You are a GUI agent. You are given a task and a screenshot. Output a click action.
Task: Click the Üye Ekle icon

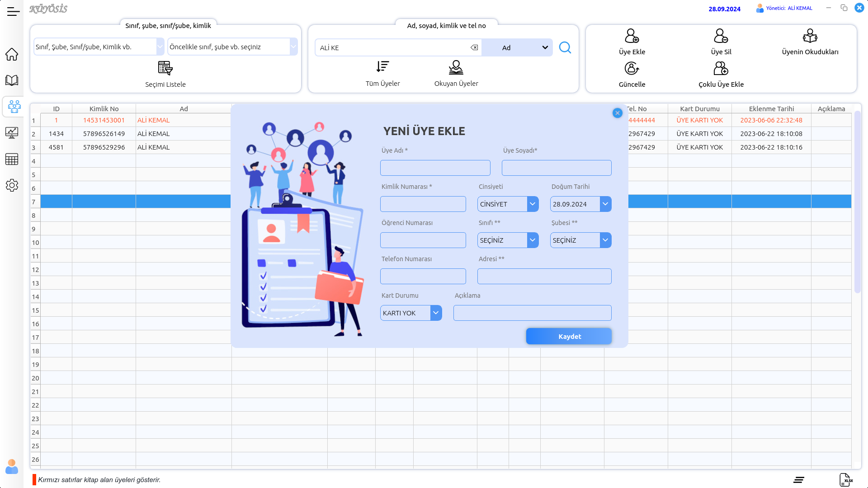tap(632, 36)
